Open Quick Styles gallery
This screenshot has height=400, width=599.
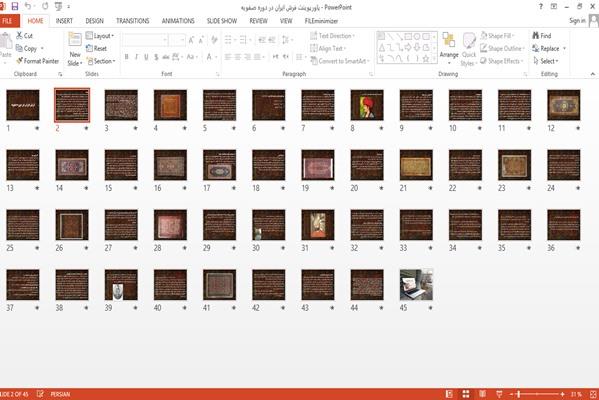click(x=469, y=50)
